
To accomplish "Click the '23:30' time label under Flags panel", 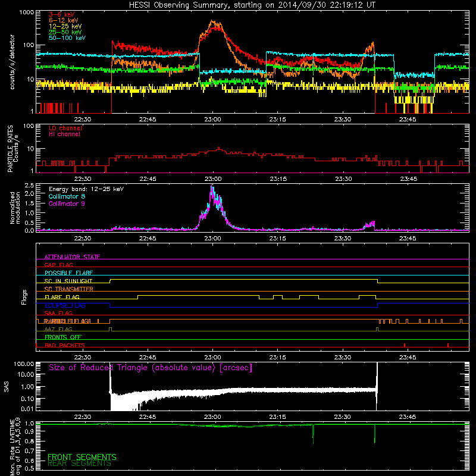I will coord(343,358).
